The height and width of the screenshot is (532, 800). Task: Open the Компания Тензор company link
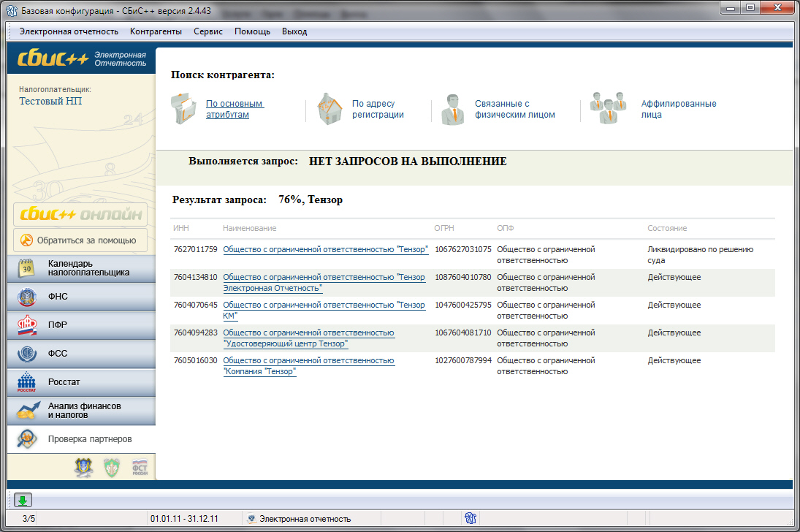pyautogui.click(x=308, y=366)
